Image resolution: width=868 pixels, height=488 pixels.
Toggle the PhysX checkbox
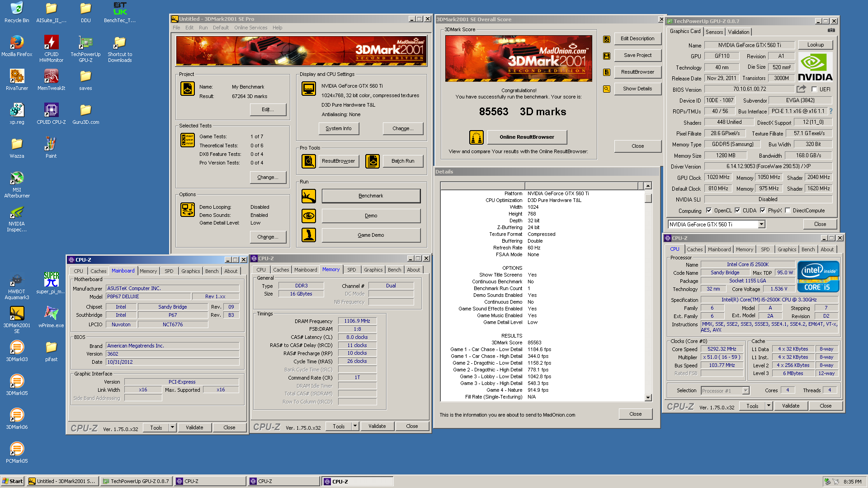pos(763,211)
